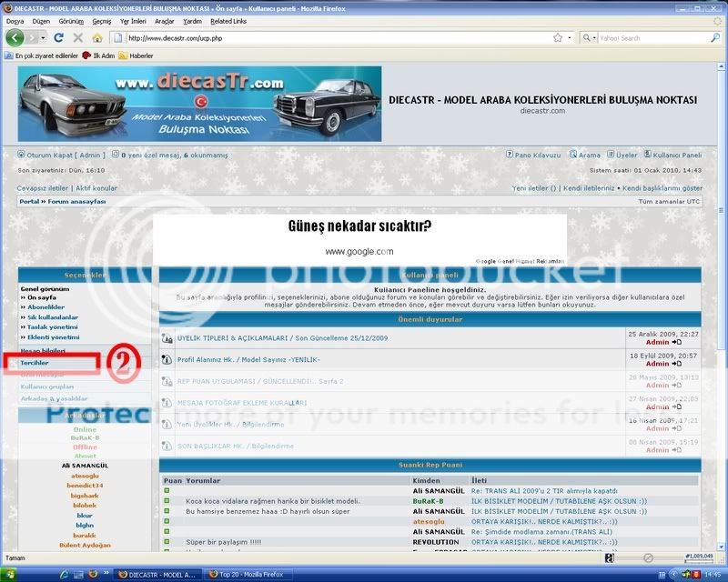This screenshot has width=728, height=582.
Task: Open the search engine selector dropdown
Action: 589,38
